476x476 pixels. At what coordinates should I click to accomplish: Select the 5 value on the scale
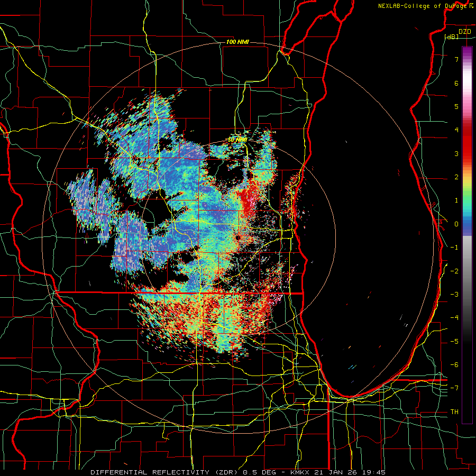tap(456, 106)
